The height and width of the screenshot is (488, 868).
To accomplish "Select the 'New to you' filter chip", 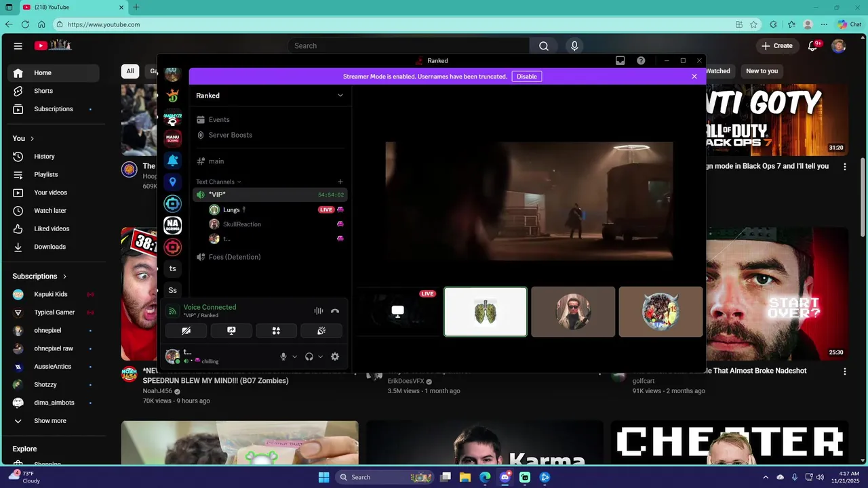I will (x=762, y=71).
